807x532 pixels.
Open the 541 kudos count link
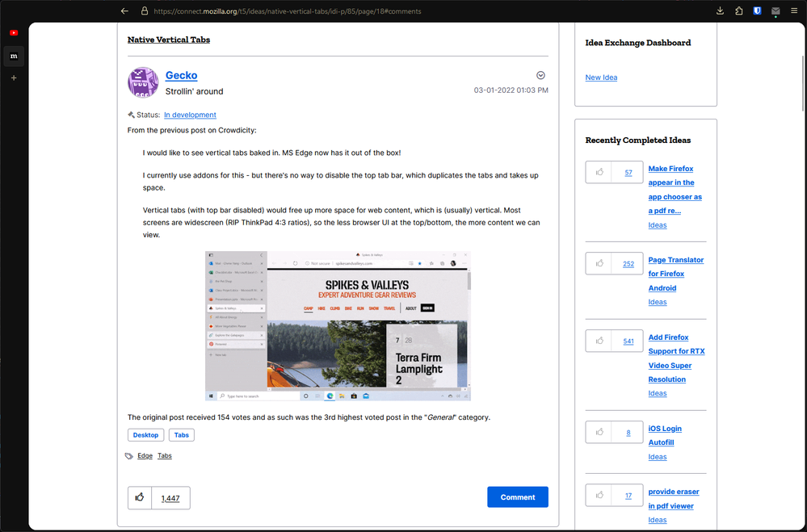(x=628, y=341)
